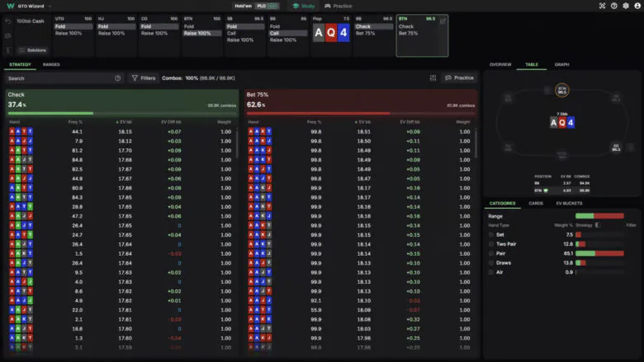Click the fullscreen focus icon in header
This screenshot has height=362, width=644.
pyautogui.click(x=602, y=6)
